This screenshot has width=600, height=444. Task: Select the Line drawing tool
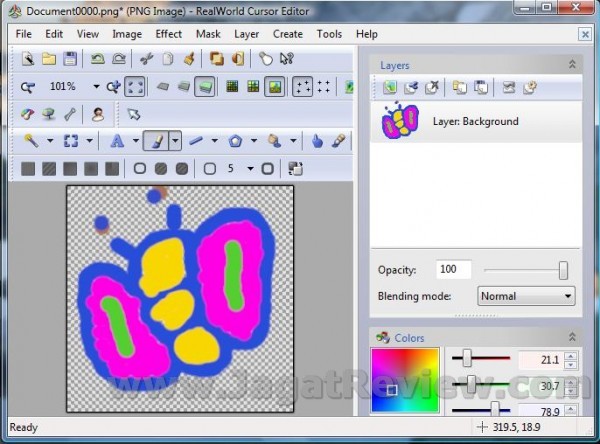(196, 141)
